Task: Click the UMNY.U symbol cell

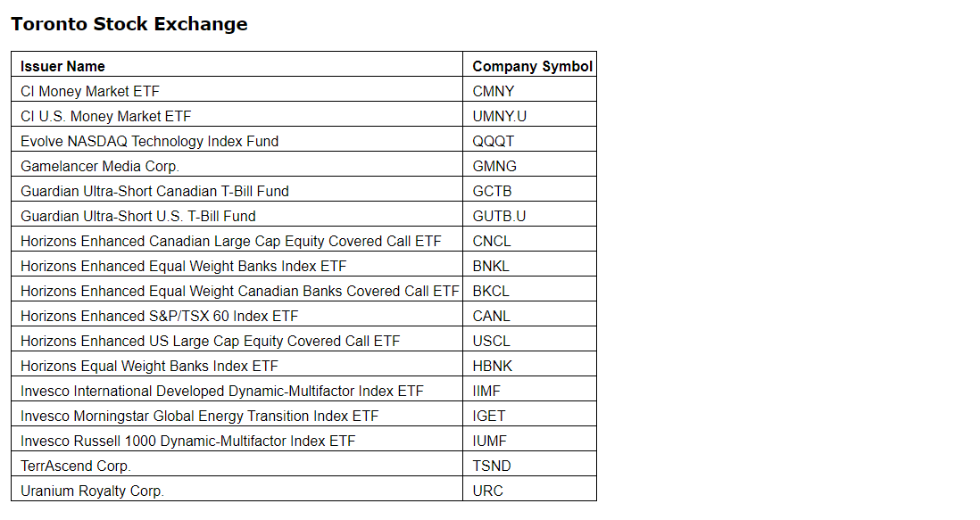Action: click(500, 116)
